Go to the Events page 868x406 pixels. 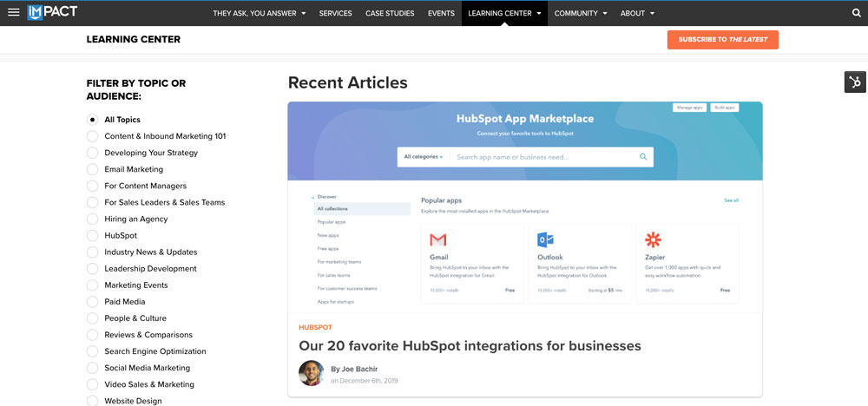coord(441,13)
